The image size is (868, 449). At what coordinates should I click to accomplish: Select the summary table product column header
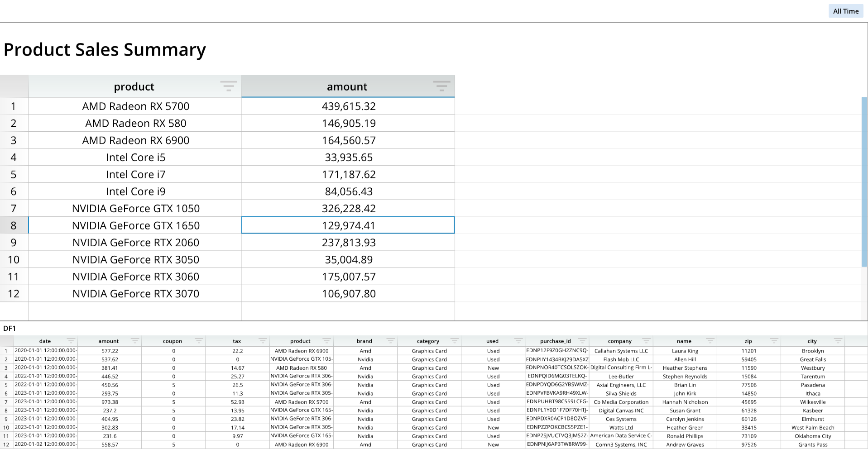(x=135, y=86)
